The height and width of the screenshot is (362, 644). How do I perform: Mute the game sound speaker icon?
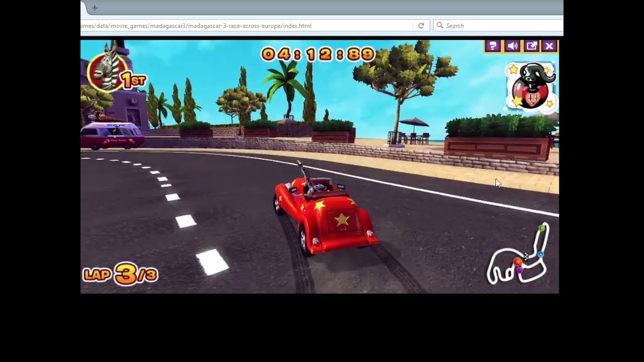[512, 46]
